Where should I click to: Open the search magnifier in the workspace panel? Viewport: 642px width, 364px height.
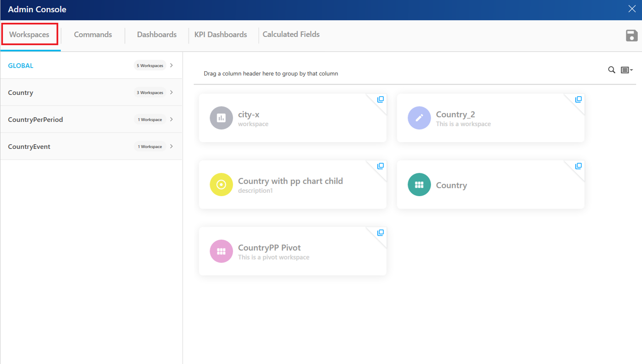[x=612, y=70]
